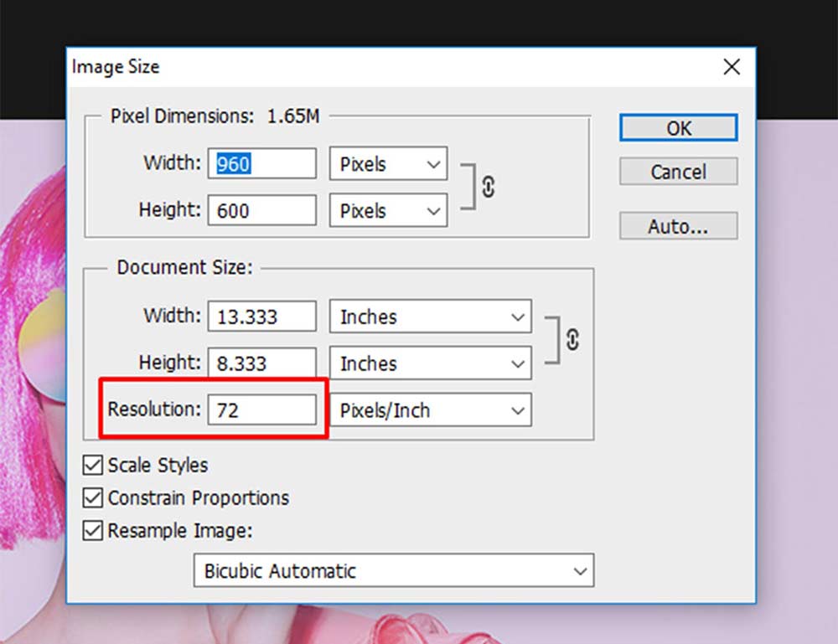
Task: Disable Resample Image
Action: tap(92, 530)
